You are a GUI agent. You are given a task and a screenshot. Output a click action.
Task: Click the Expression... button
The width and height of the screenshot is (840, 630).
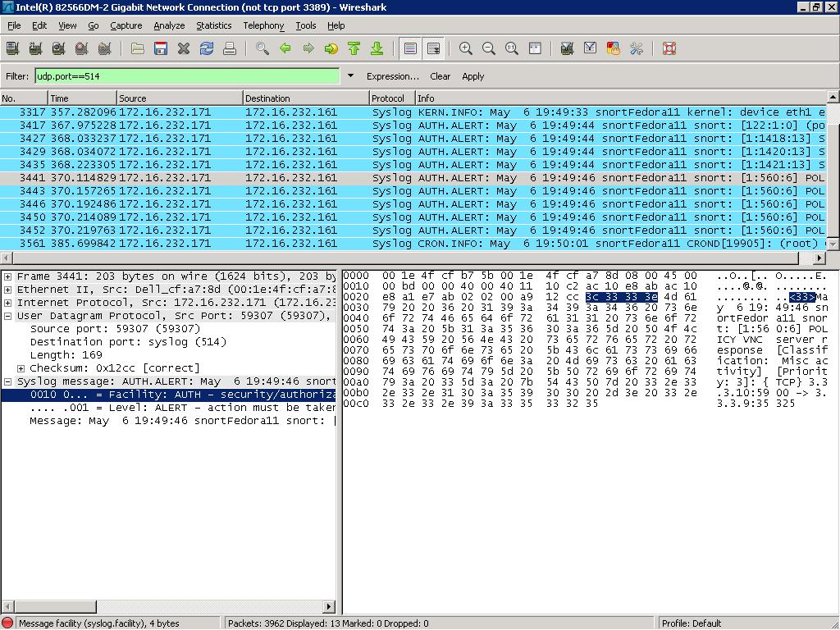click(x=392, y=76)
